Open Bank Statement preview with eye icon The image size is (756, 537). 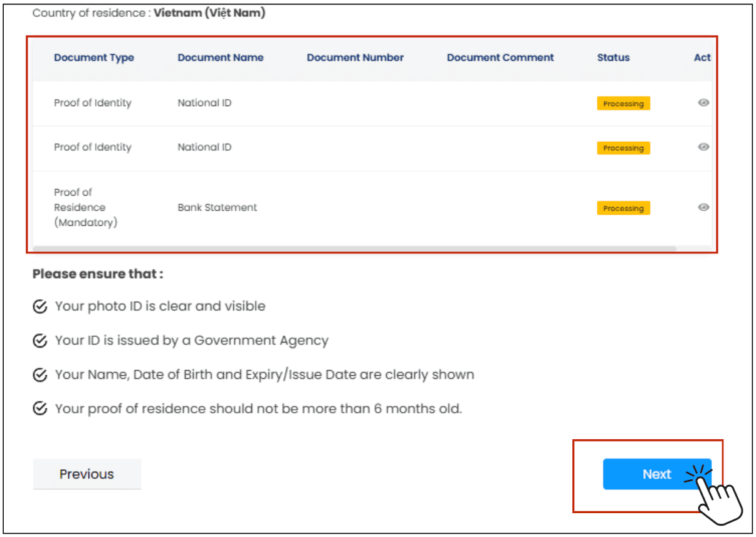(x=703, y=208)
